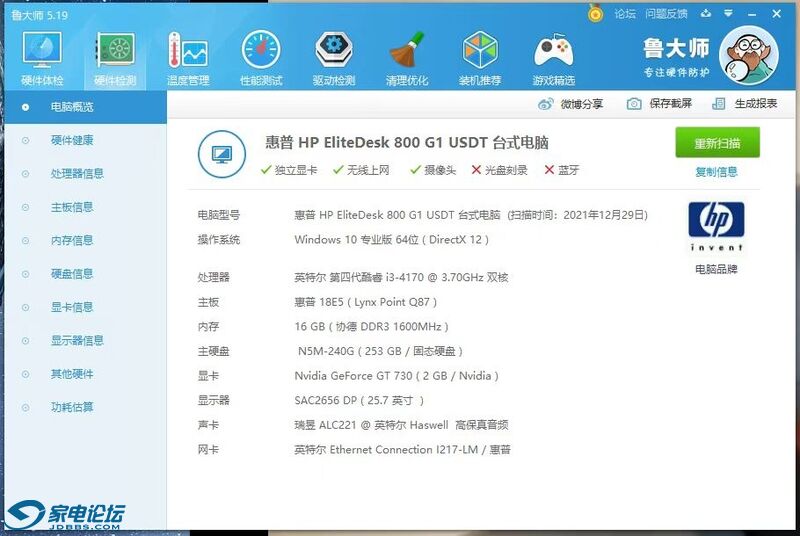The width and height of the screenshot is (800, 536).
Task: Click the circular computer monitor icon
Action: [x=222, y=154]
